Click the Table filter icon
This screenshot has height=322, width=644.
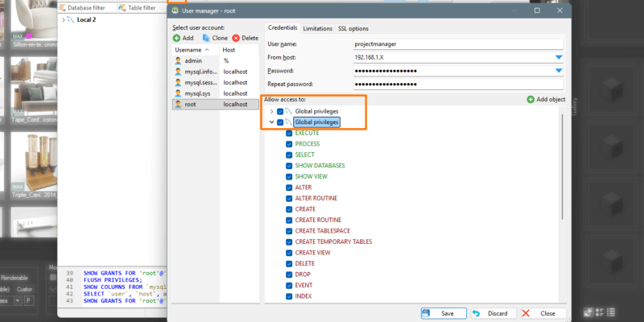click(123, 8)
